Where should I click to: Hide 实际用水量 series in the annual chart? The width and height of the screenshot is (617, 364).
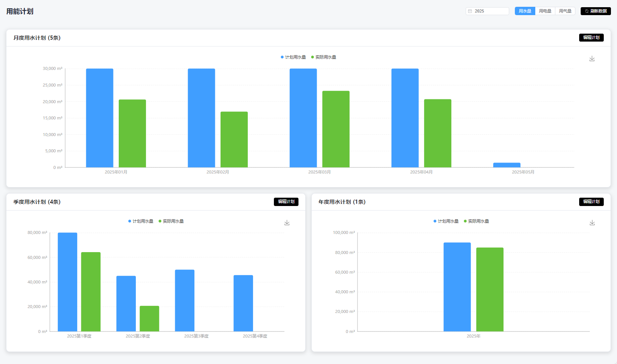click(x=476, y=221)
